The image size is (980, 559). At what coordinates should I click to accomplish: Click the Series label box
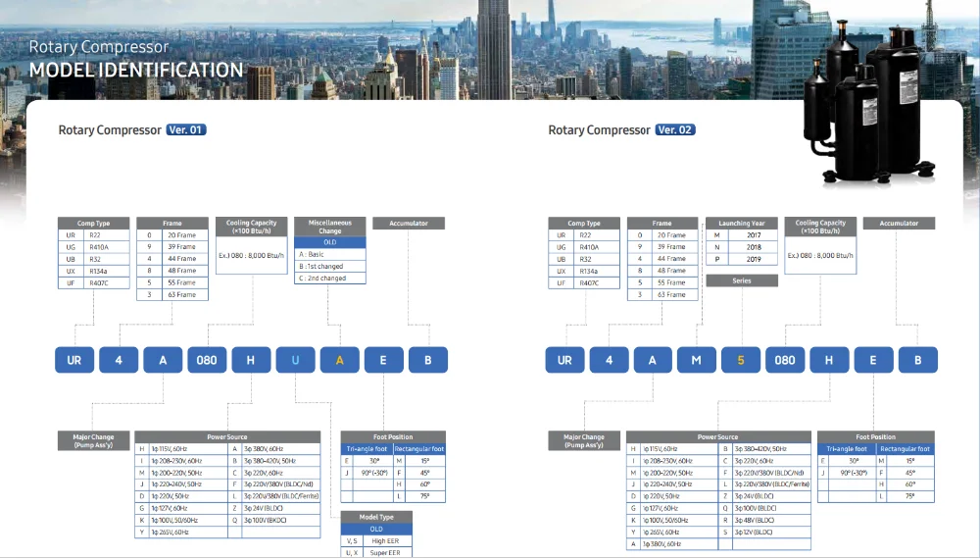pyautogui.click(x=742, y=280)
